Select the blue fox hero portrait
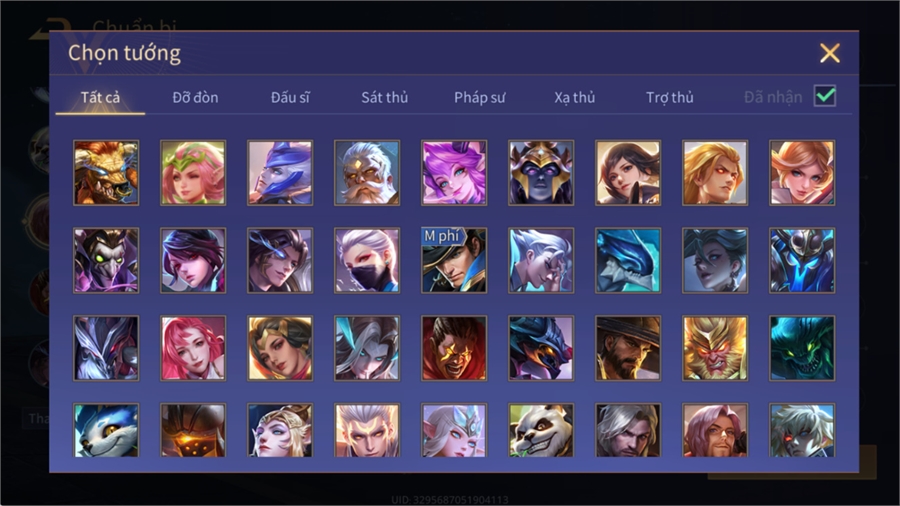This screenshot has width=900, height=506. pyautogui.click(x=106, y=430)
